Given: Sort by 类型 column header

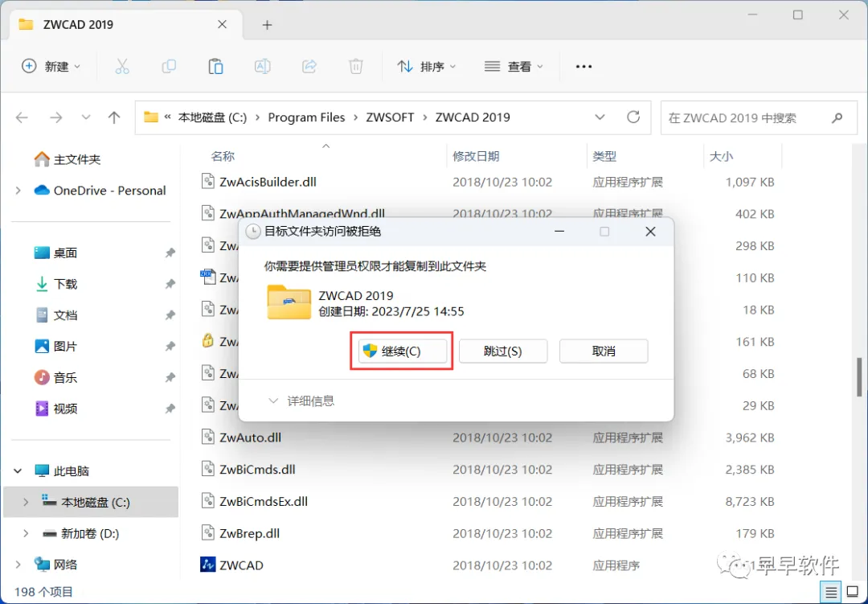Looking at the screenshot, I should point(604,156).
